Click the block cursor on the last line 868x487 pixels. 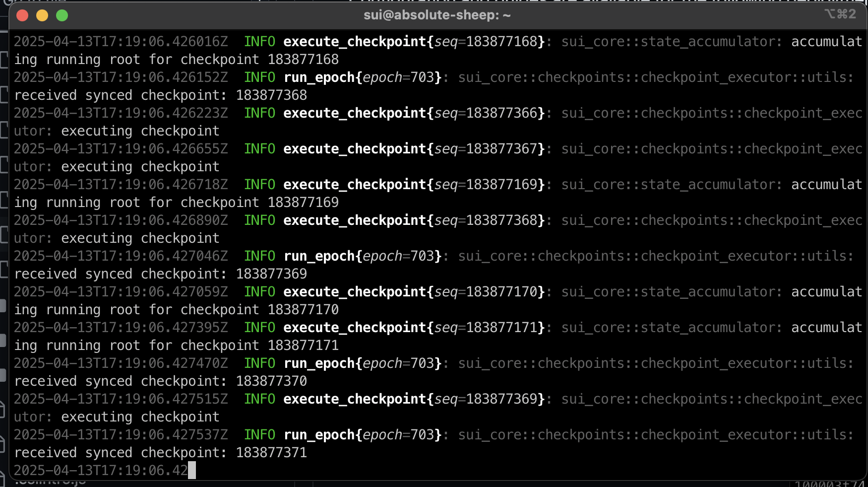click(x=192, y=470)
